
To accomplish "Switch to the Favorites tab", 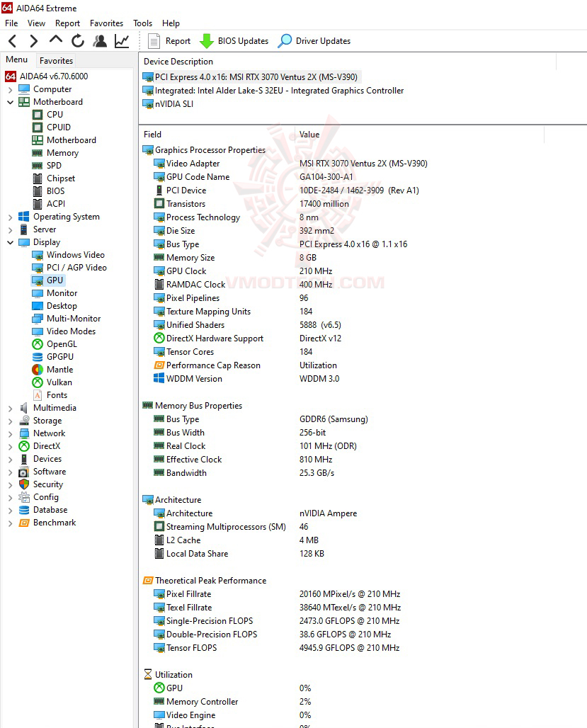I will tap(56, 60).
